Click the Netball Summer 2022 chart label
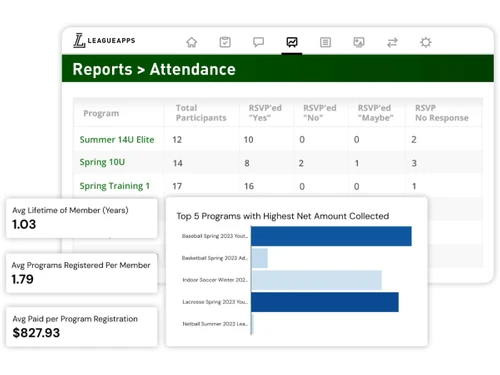The image size is (500, 375). pyautogui.click(x=215, y=324)
